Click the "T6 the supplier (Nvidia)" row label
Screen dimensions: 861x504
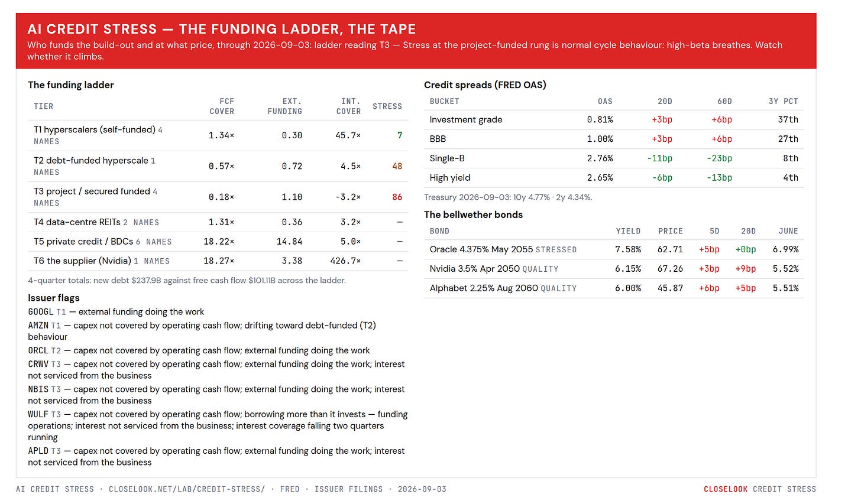click(82, 261)
